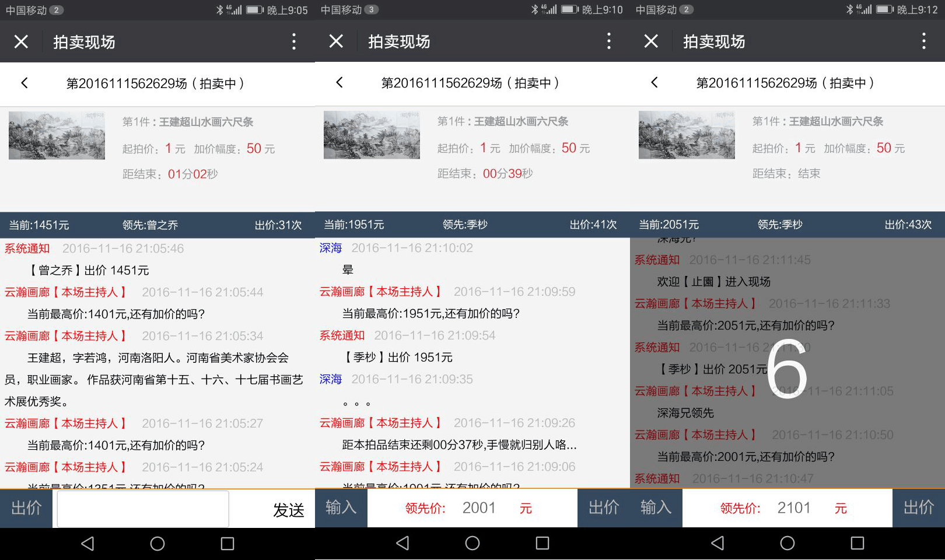Tap Android home circle in the 9:05 screenshot
945x560 pixels.
point(157,544)
